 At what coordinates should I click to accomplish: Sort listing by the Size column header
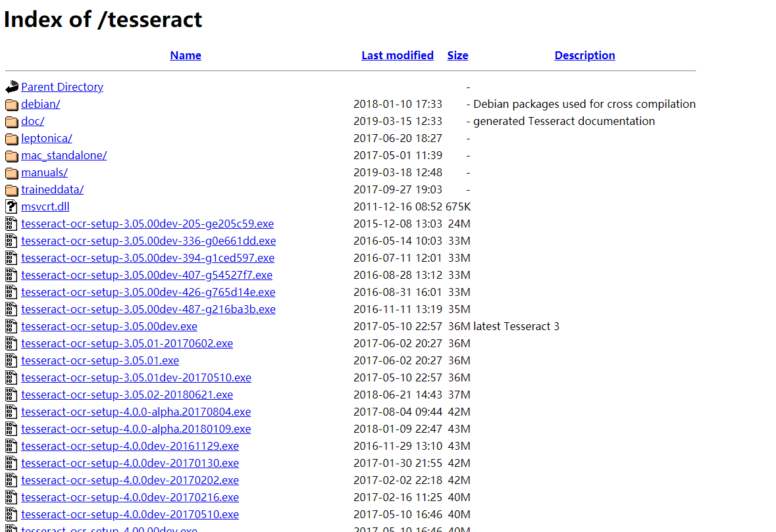[458, 55]
